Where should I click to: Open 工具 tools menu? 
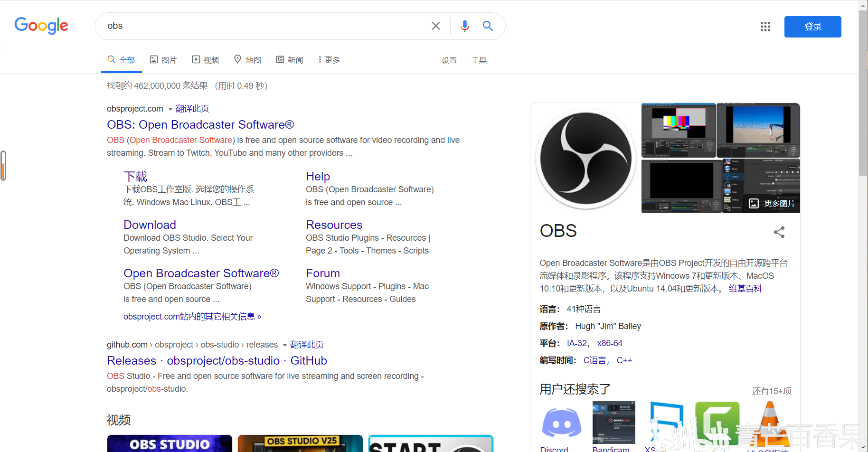click(479, 60)
